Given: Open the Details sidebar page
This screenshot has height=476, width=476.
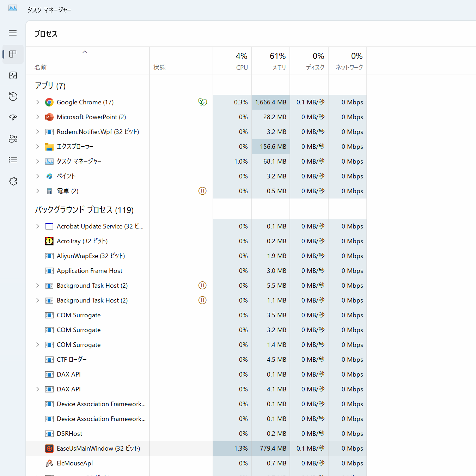Looking at the screenshot, I should coord(13,160).
